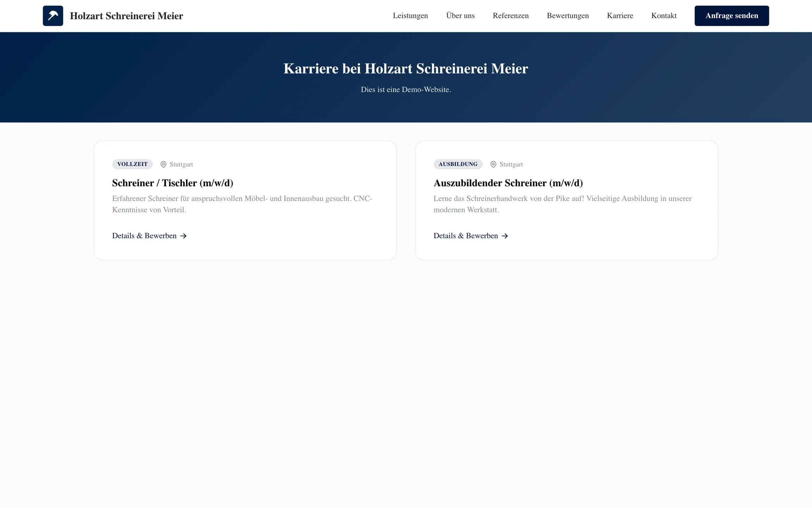Viewport: 812px width, 508px height.
Task: Select Karriere in the navigation bar
Action: pos(620,16)
